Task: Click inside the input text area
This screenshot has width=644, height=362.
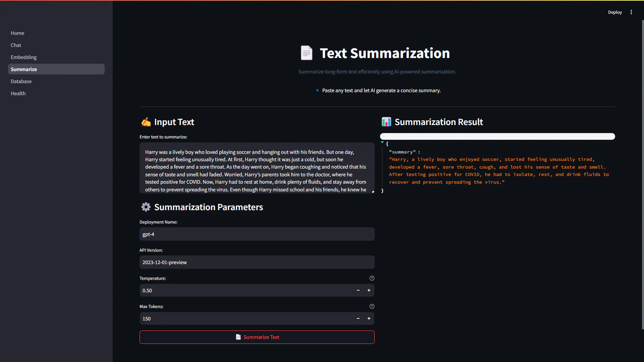Action: [257, 168]
